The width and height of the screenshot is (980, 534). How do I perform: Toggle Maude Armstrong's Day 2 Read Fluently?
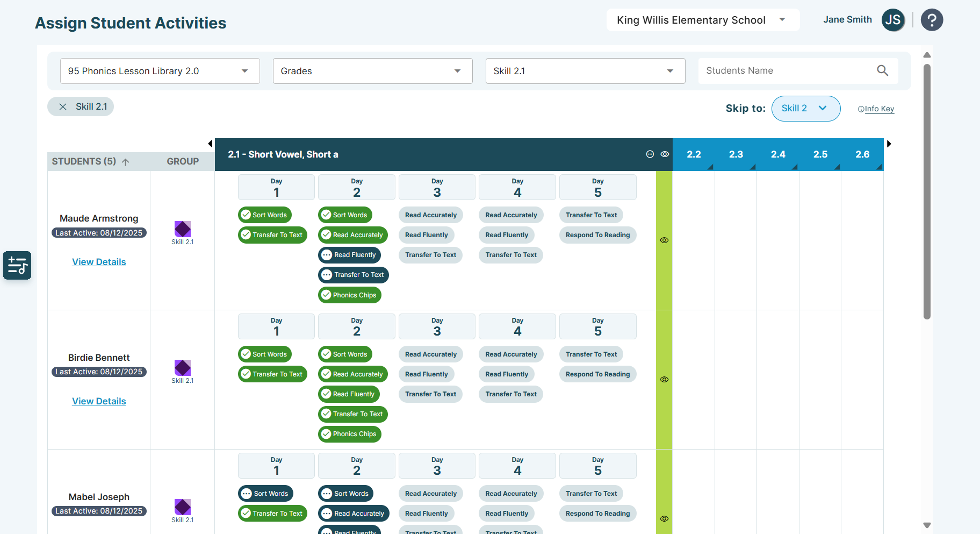click(x=350, y=255)
